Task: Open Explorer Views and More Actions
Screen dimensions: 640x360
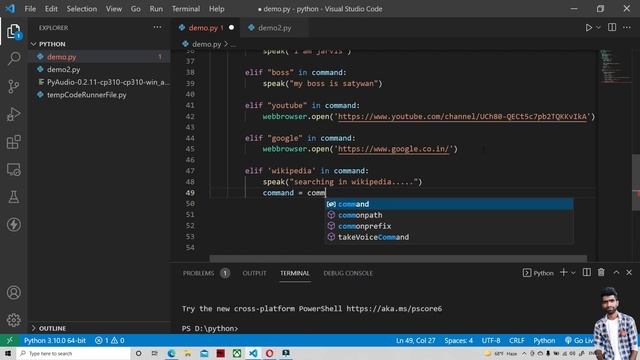Action: pyautogui.click(x=157, y=27)
